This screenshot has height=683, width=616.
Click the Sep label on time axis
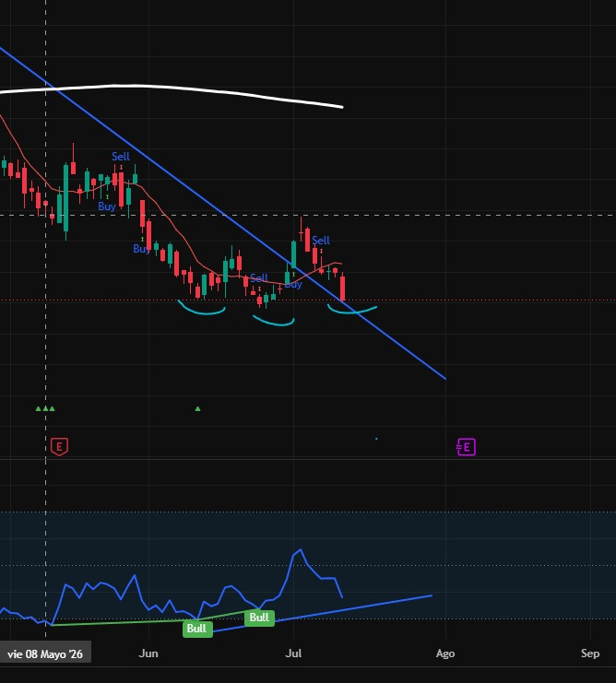point(590,654)
